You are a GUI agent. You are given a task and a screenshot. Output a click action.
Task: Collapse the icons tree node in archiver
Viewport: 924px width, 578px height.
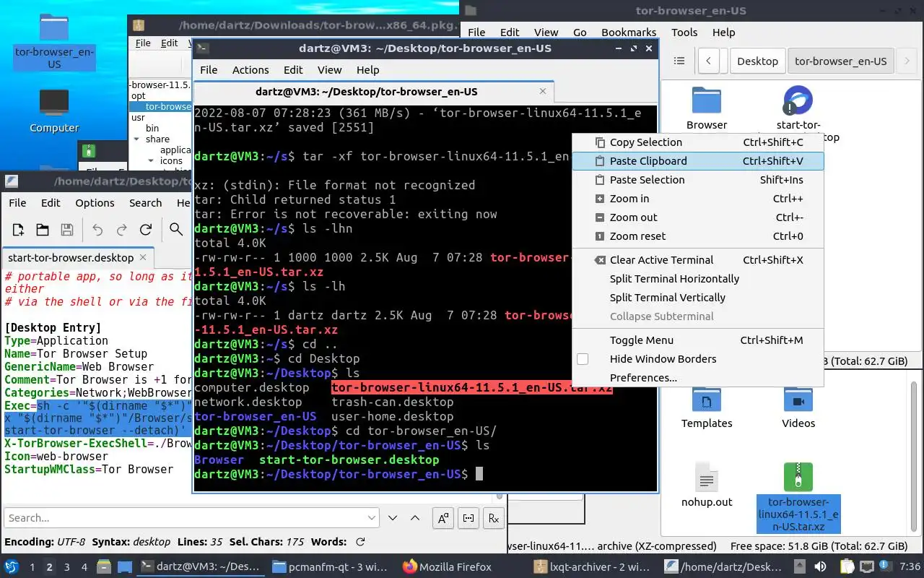click(x=152, y=160)
